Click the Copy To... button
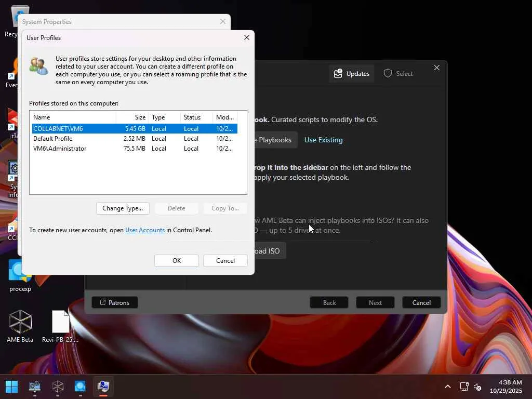Screen dimensions: 532x399 (225, 208)
